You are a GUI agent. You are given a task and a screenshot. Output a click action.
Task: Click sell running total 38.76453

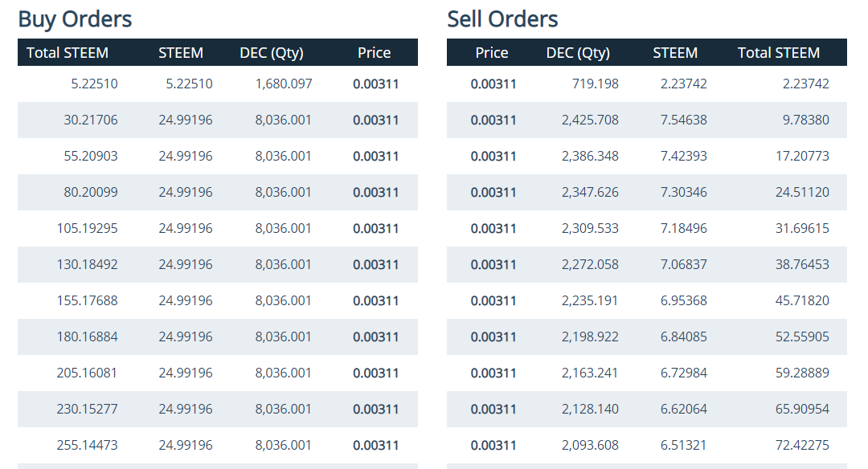(x=802, y=264)
